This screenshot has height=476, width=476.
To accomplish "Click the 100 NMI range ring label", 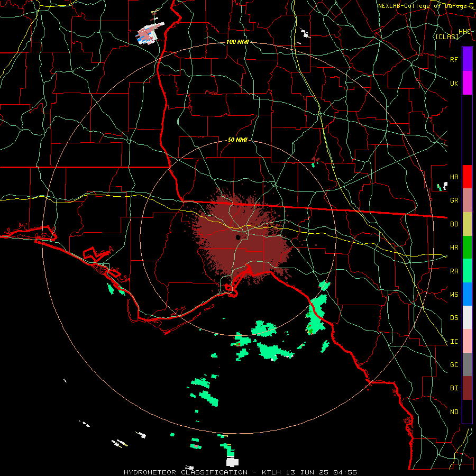I will 237,42.
